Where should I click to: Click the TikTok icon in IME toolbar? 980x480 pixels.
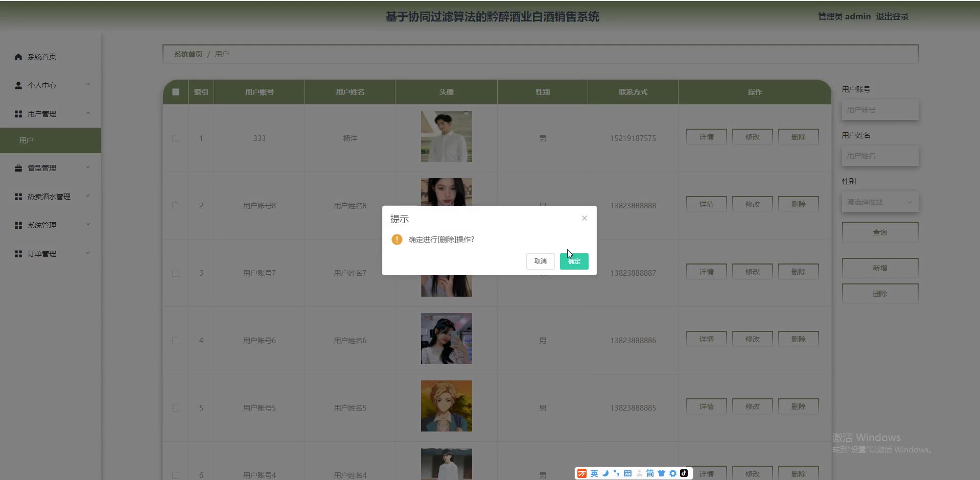(684, 473)
